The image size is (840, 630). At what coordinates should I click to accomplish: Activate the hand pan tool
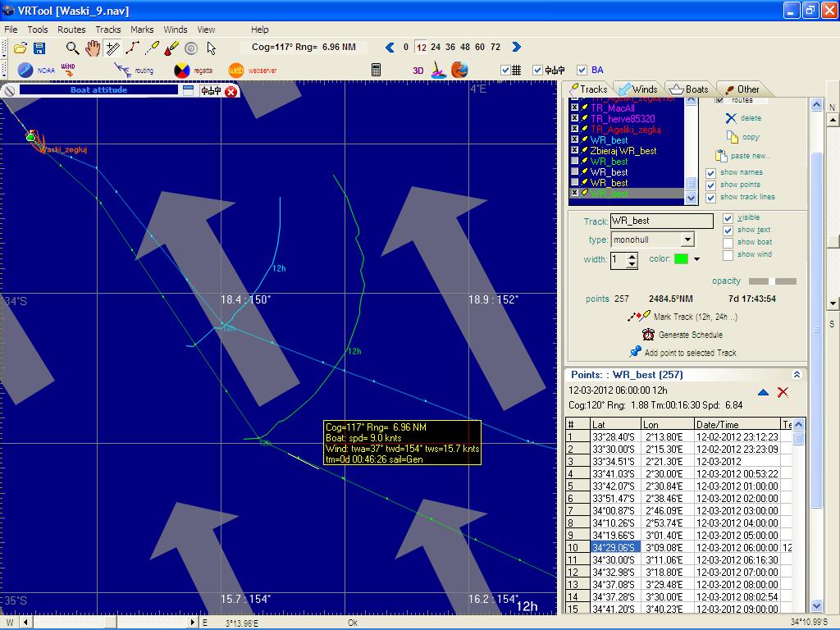click(93, 48)
